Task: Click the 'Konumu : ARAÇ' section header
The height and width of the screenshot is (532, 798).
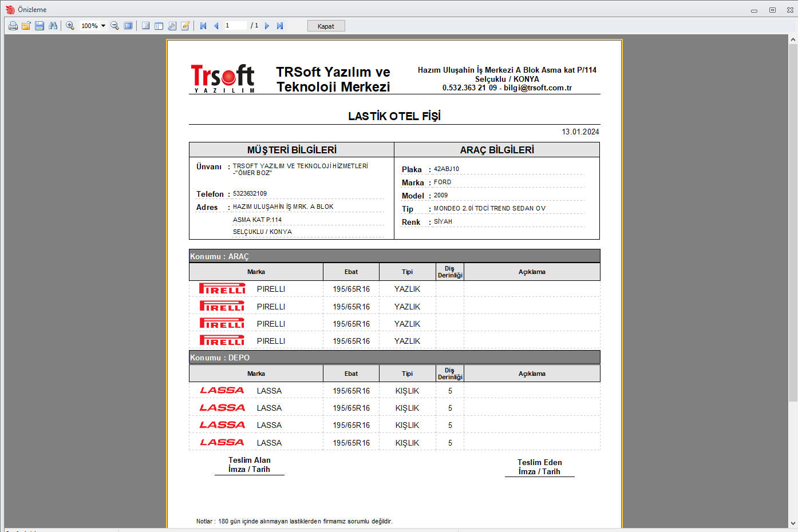Action: click(394, 256)
